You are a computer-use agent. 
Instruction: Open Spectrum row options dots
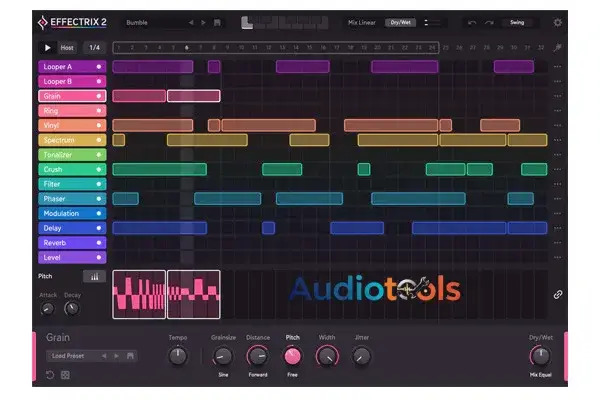point(558,140)
